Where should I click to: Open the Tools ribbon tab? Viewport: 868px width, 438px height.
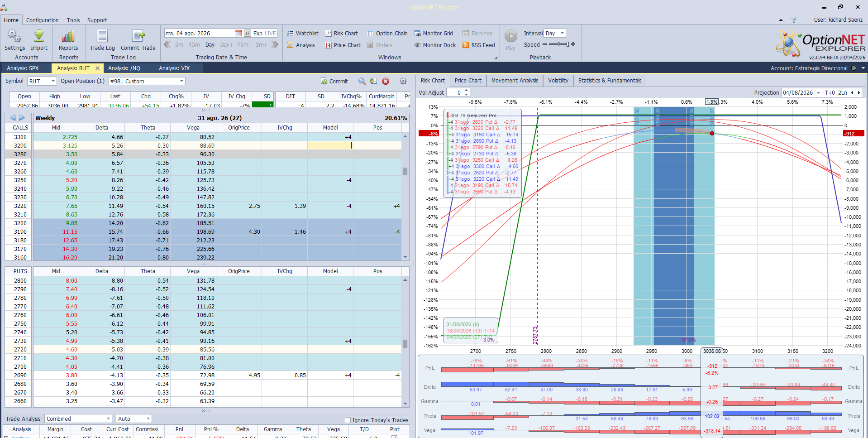73,20
